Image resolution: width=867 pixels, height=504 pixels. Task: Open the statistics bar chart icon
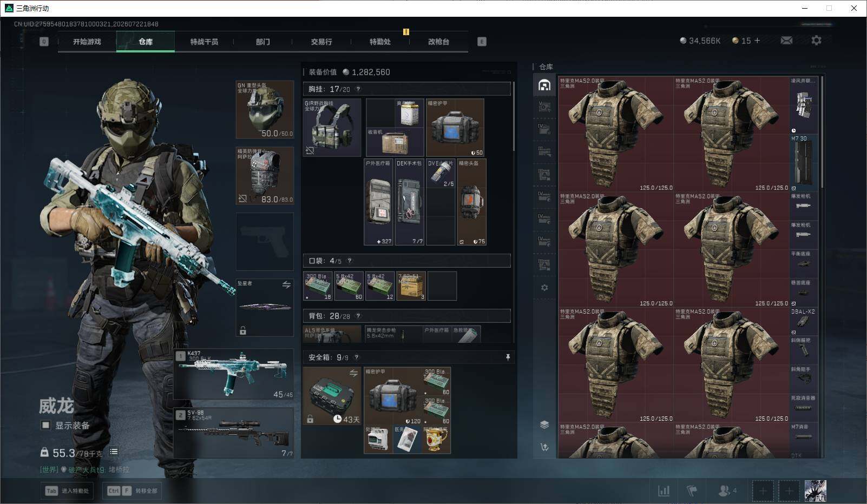(664, 491)
